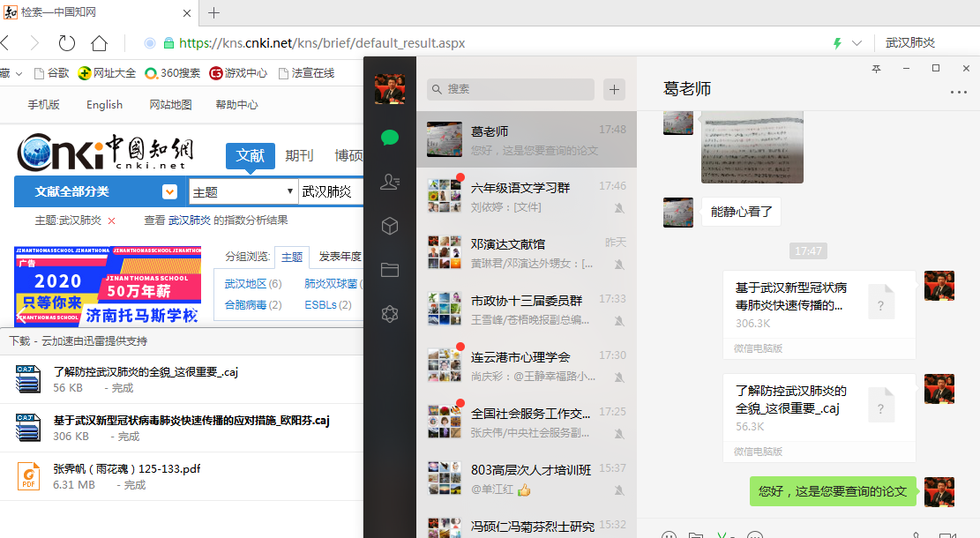The image size is (980, 538).
Task: Click the 武汉地区 filter link
Action: tap(246, 283)
